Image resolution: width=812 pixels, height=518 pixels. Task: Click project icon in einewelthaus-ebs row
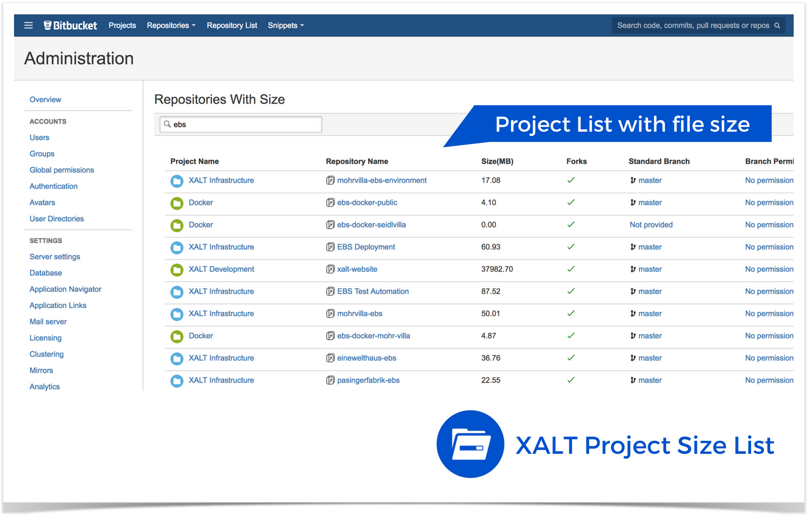[177, 358]
